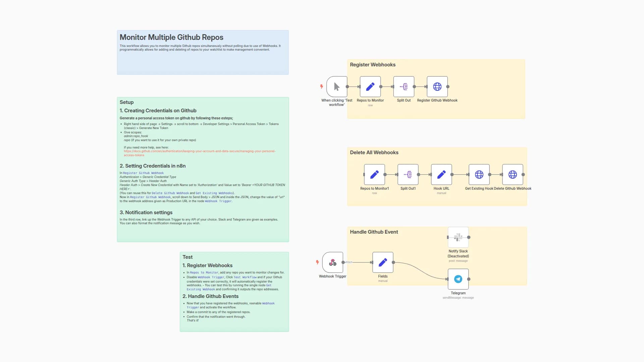Click '3. Notification settings' heading
The width and height of the screenshot is (644, 362).
[x=146, y=213]
